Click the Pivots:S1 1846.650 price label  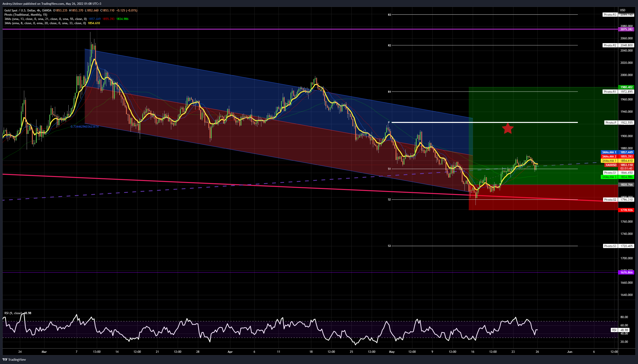[x=618, y=173]
